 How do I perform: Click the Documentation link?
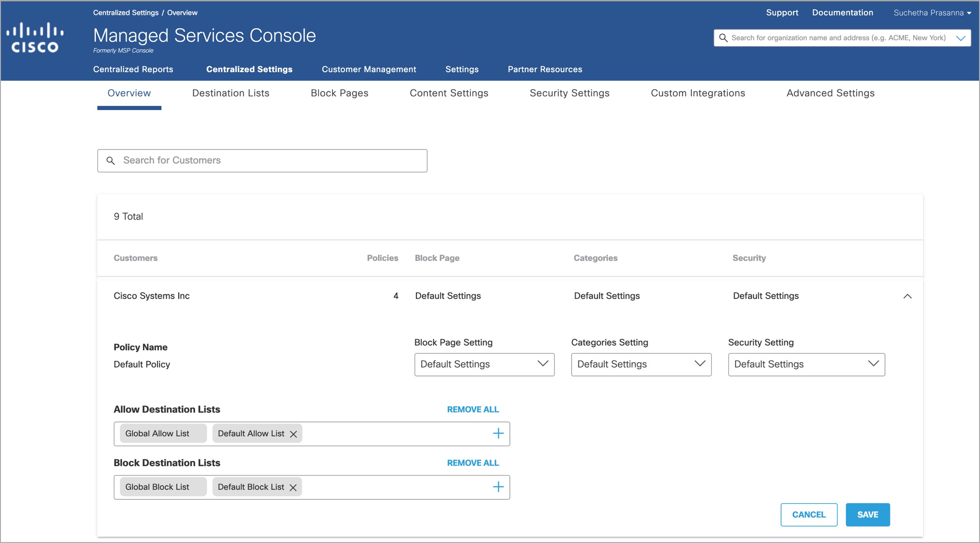[x=843, y=13]
